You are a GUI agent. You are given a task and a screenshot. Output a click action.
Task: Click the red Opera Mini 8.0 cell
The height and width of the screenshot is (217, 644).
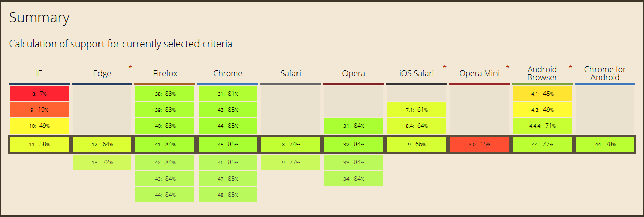click(479, 144)
